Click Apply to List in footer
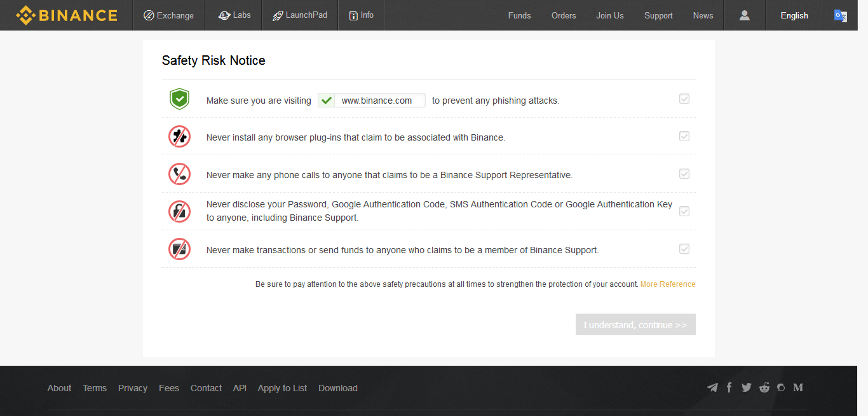The width and height of the screenshot is (868, 416). pyautogui.click(x=282, y=388)
